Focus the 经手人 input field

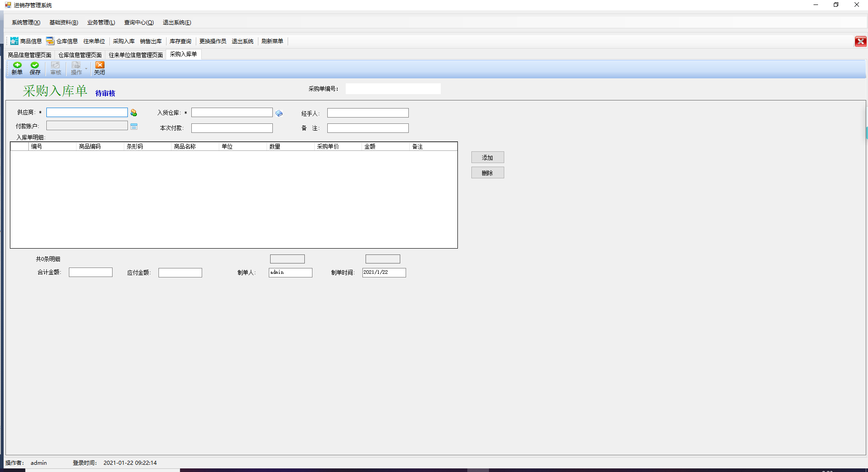[x=368, y=113]
